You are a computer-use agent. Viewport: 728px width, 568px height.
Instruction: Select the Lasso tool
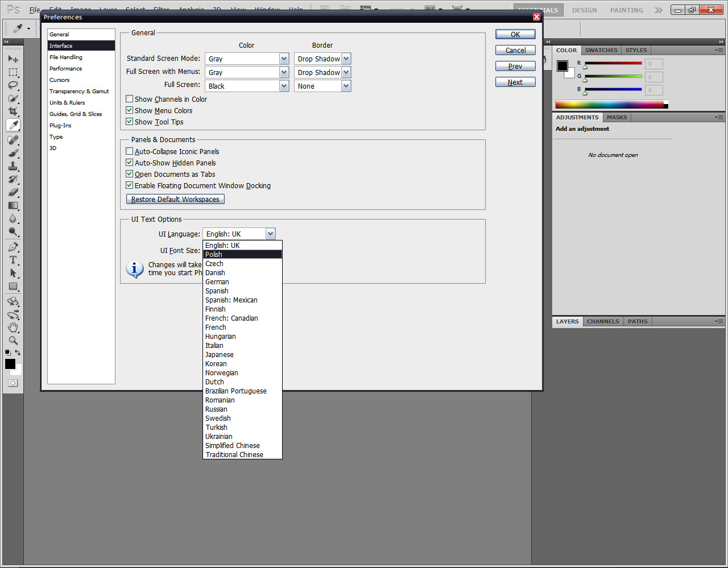(x=13, y=85)
